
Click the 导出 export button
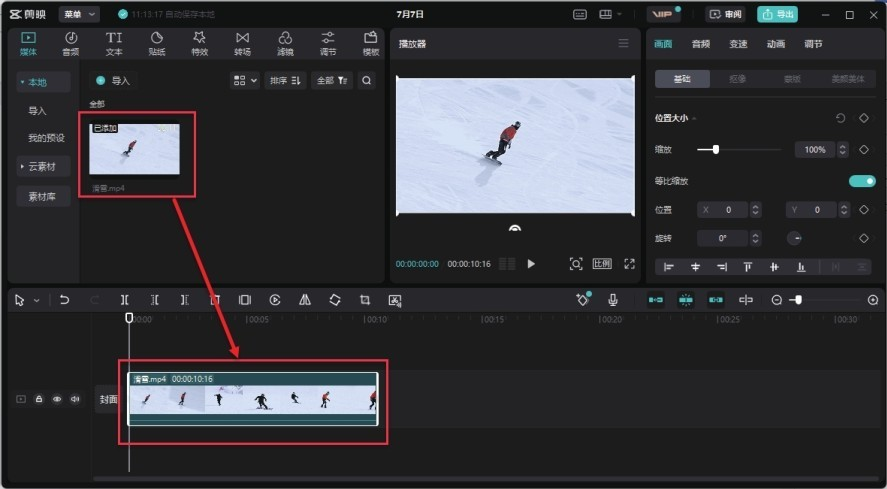coord(778,14)
